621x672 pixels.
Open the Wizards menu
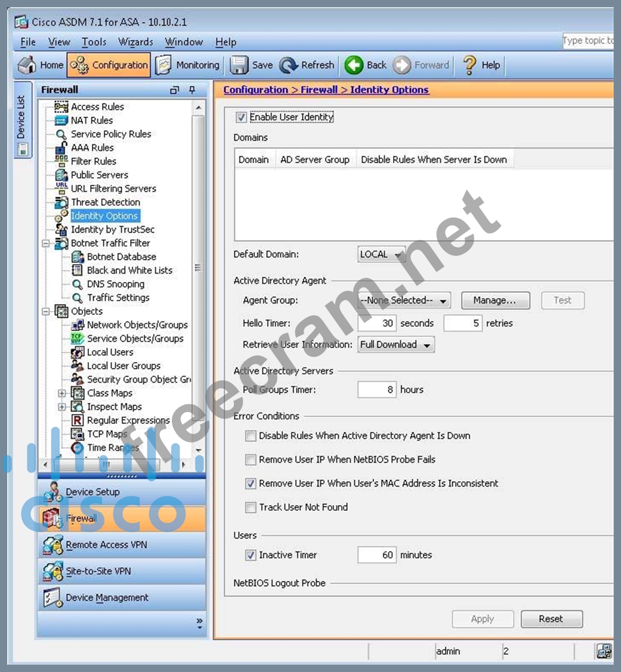click(x=135, y=42)
